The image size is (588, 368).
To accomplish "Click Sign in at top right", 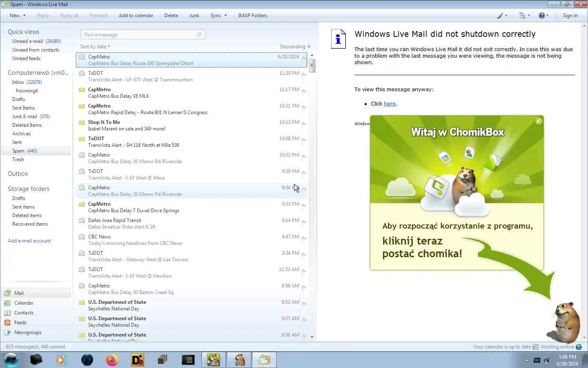I will (570, 16).
